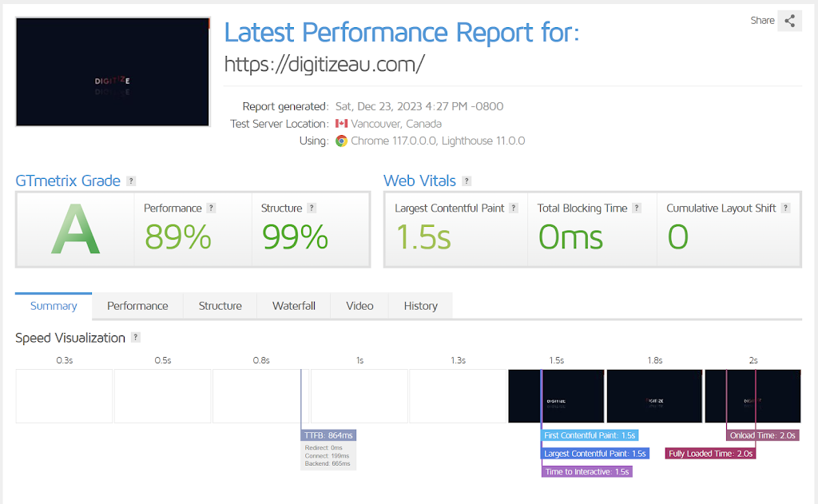Click the 99% Structure score

(295, 237)
